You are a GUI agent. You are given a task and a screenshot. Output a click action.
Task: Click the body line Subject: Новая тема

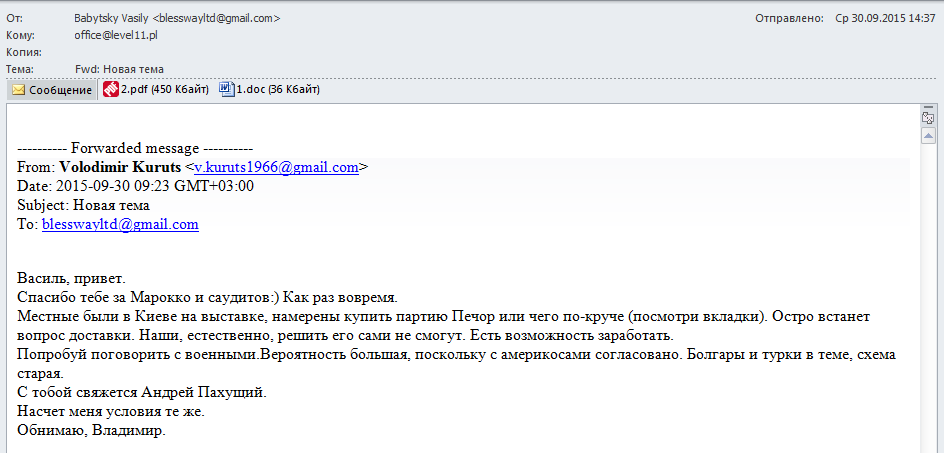84,205
